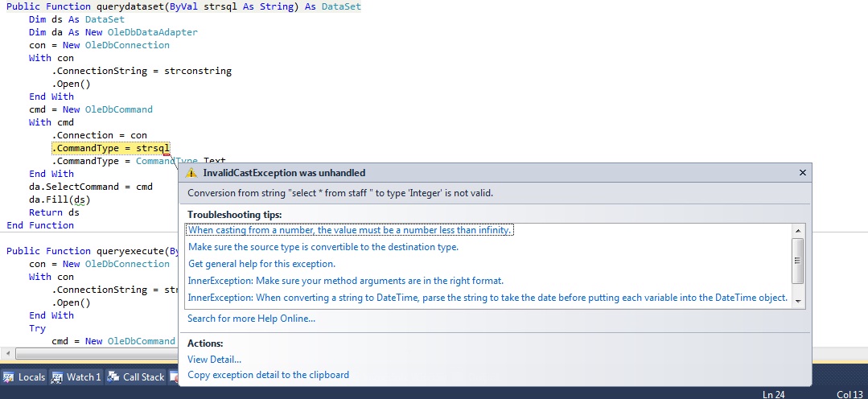Click tips list scroll up arrow
The height and width of the screenshot is (399, 868).
tap(798, 230)
